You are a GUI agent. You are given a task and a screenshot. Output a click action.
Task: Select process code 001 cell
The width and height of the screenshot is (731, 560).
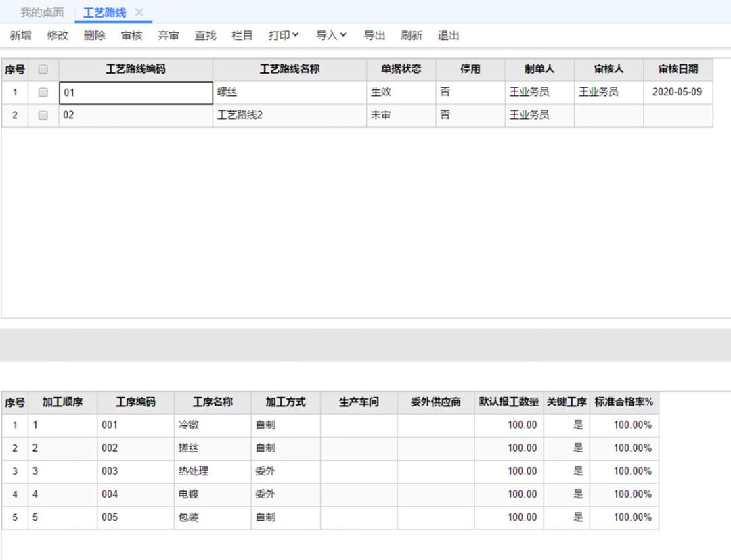pos(135,425)
